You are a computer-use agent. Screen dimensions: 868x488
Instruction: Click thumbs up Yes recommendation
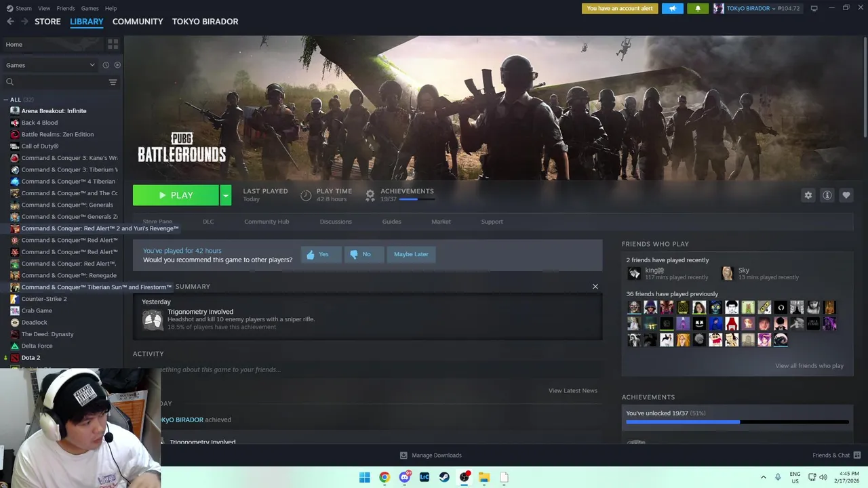321,254
